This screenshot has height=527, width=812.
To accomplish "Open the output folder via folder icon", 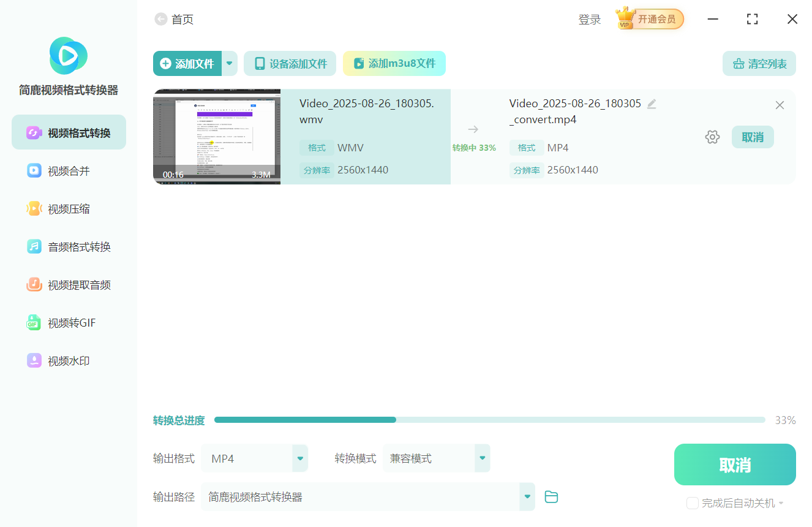I will click(551, 497).
